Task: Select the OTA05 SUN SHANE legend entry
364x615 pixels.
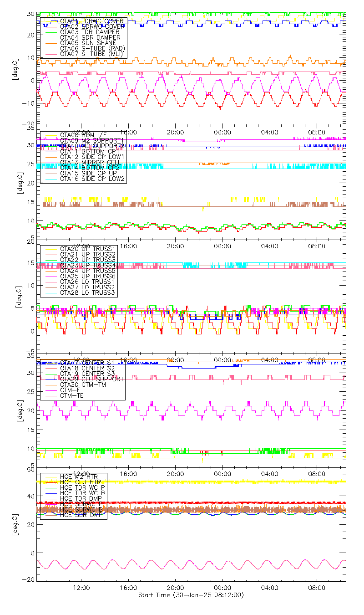Action: (88, 43)
